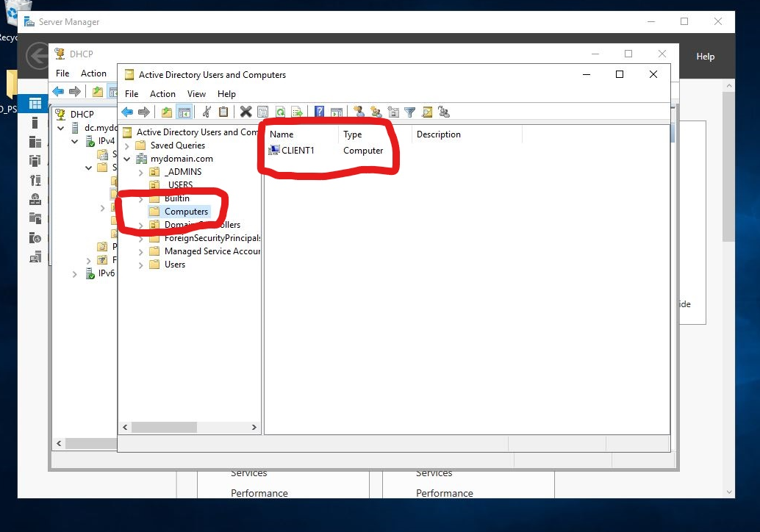Open the File menu in DHCP window
Viewport: 760px width, 532px height.
click(x=62, y=73)
